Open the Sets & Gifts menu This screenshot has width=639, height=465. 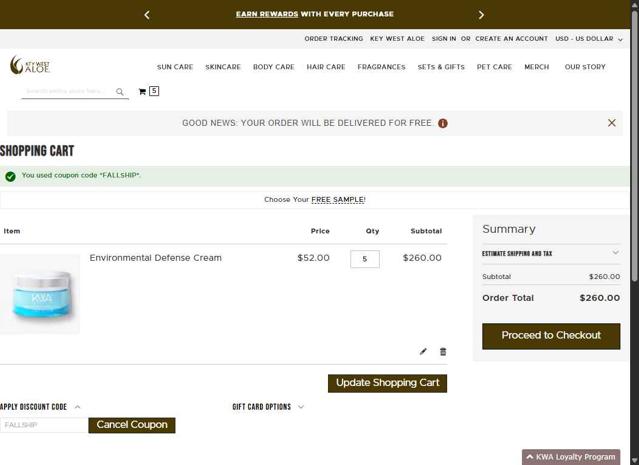tap(441, 67)
